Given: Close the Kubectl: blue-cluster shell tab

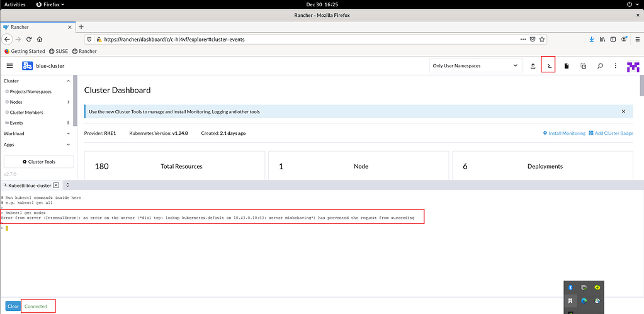Looking at the screenshot, I should coord(56,186).
